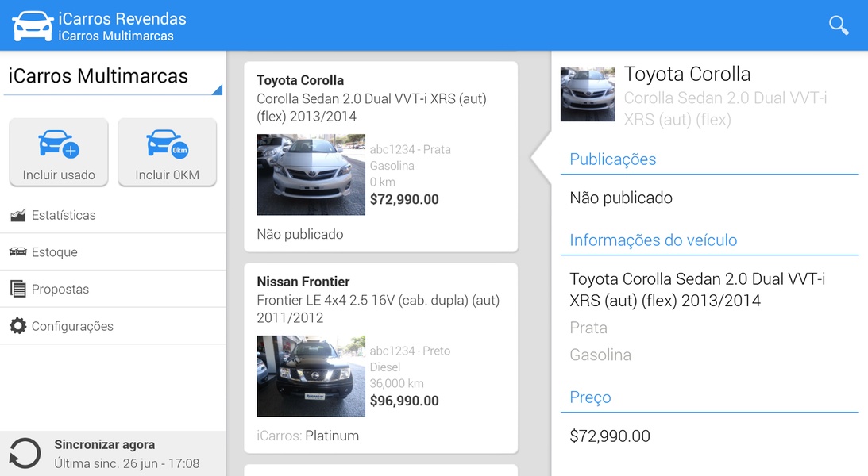Click the Preço section header
The height and width of the screenshot is (476, 868).
(x=590, y=397)
